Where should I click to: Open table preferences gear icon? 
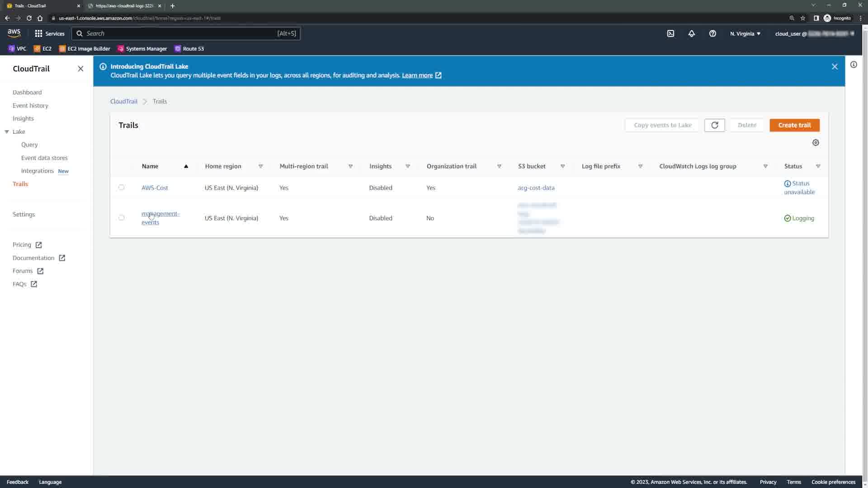pyautogui.click(x=816, y=143)
